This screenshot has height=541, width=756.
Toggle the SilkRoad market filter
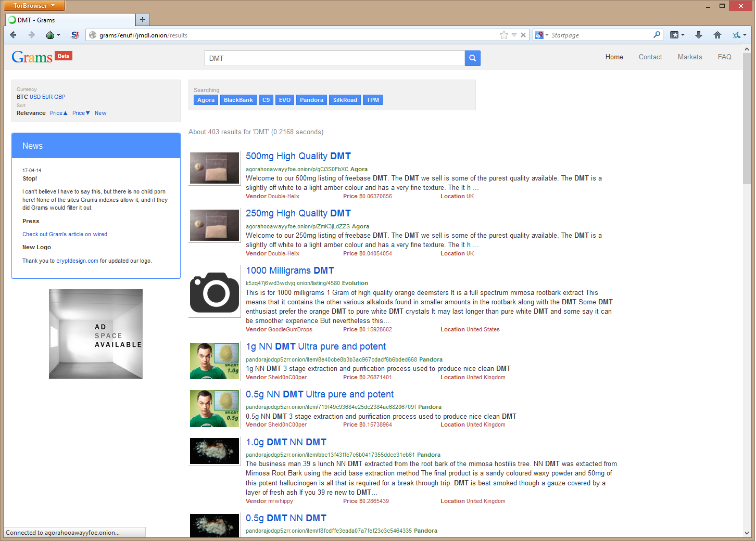(345, 100)
